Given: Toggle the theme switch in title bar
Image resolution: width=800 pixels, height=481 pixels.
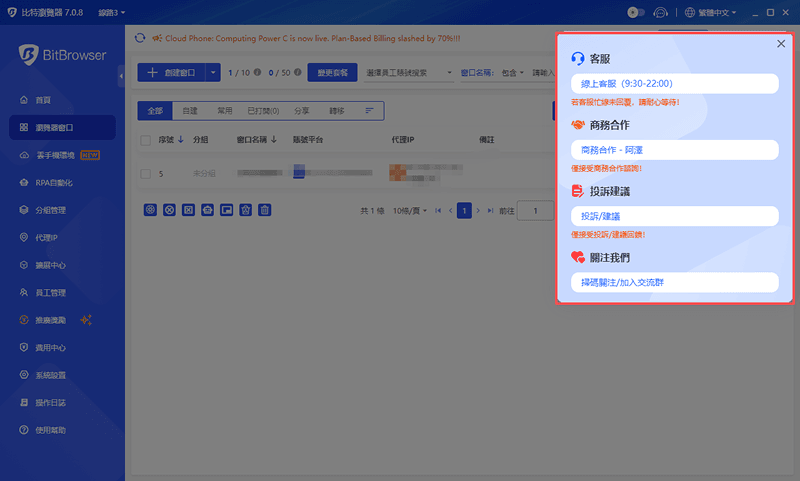Looking at the screenshot, I should [635, 12].
